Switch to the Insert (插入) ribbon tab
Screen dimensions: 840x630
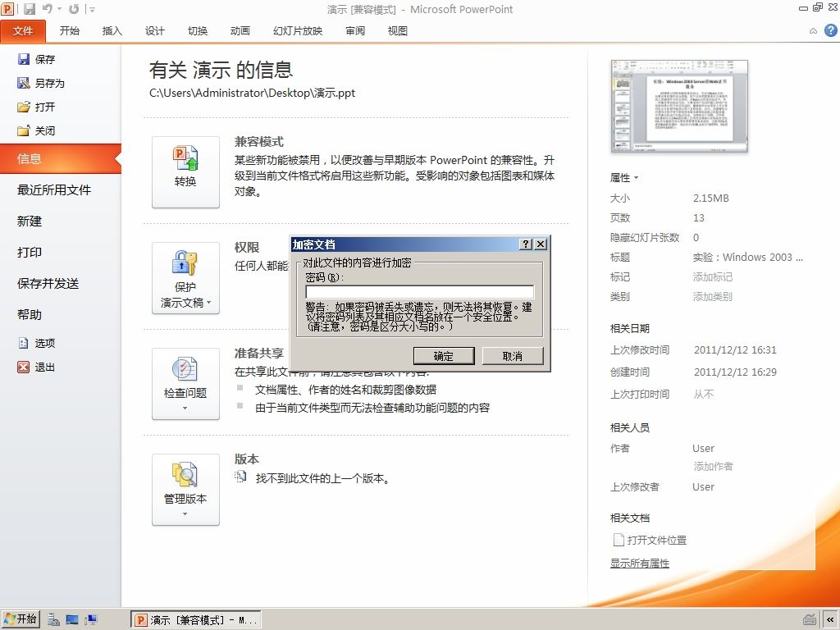coord(112,31)
